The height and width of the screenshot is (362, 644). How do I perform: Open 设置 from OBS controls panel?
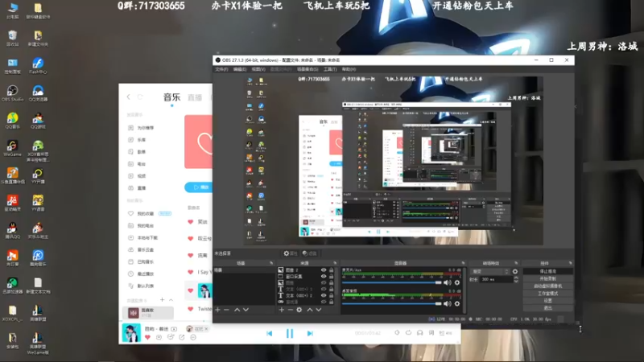click(x=548, y=300)
